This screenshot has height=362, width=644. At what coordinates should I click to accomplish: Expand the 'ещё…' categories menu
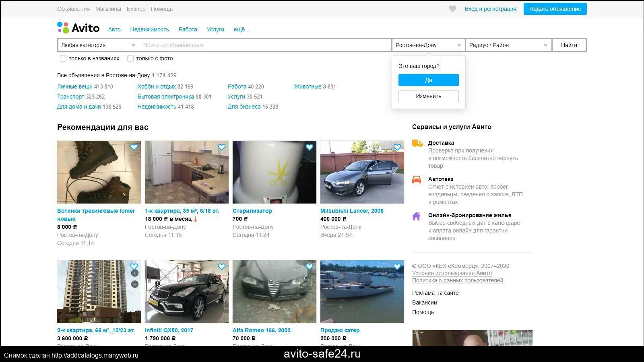point(242,29)
